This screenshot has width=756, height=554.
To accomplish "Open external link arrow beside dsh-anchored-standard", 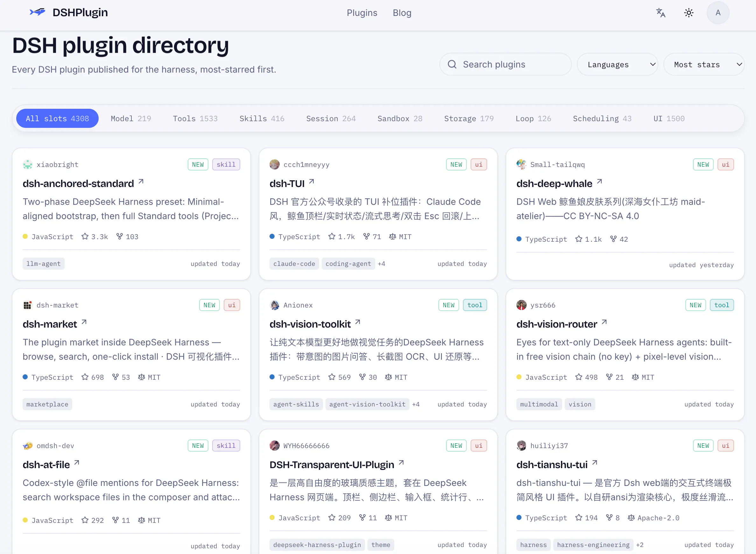I will (x=141, y=182).
